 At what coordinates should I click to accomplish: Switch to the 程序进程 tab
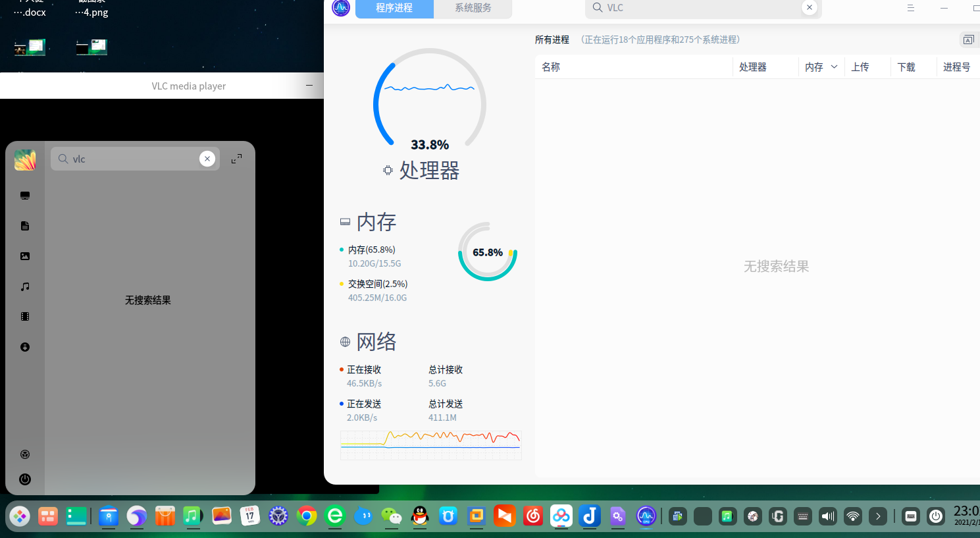pos(394,8)
